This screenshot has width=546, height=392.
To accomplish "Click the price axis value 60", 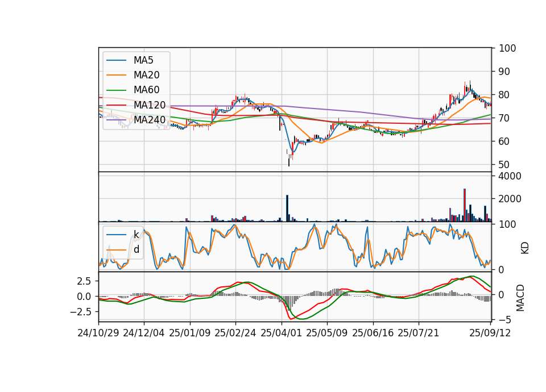I will click(504, 141).
